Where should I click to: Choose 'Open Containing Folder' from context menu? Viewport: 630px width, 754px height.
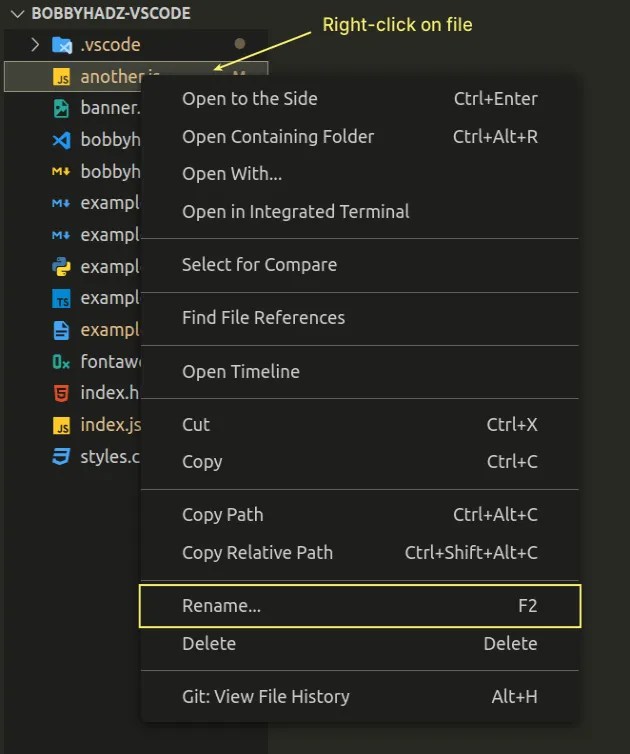pos(360,137)
